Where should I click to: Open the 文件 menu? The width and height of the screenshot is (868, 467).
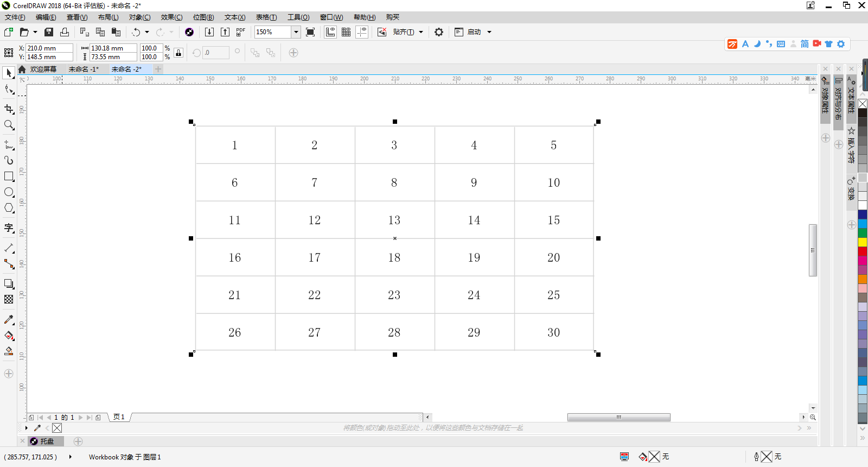pos(15,17)
